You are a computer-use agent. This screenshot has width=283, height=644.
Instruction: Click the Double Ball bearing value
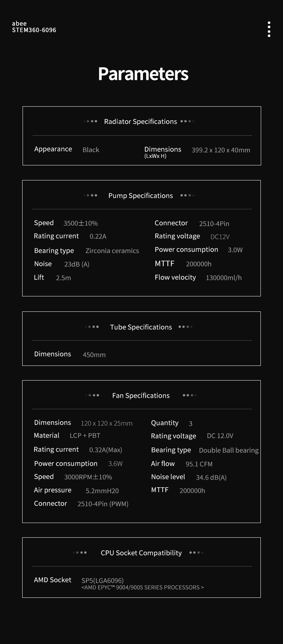pyautogui.click(x=229, y=450)
